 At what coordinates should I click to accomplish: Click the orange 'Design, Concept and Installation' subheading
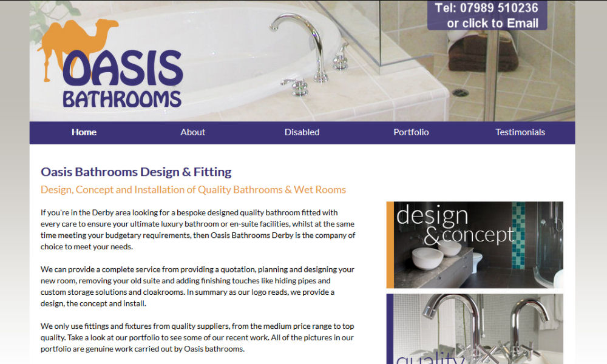click(x=193, y=189)
